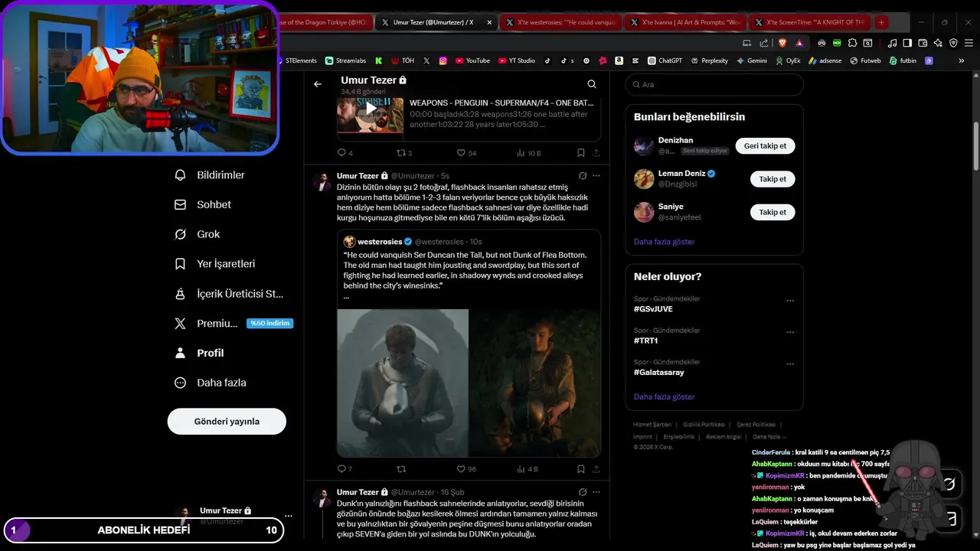Open YouTube bookmark
The width and height of the screenshot is (980, 551).
tap(472, 60)
